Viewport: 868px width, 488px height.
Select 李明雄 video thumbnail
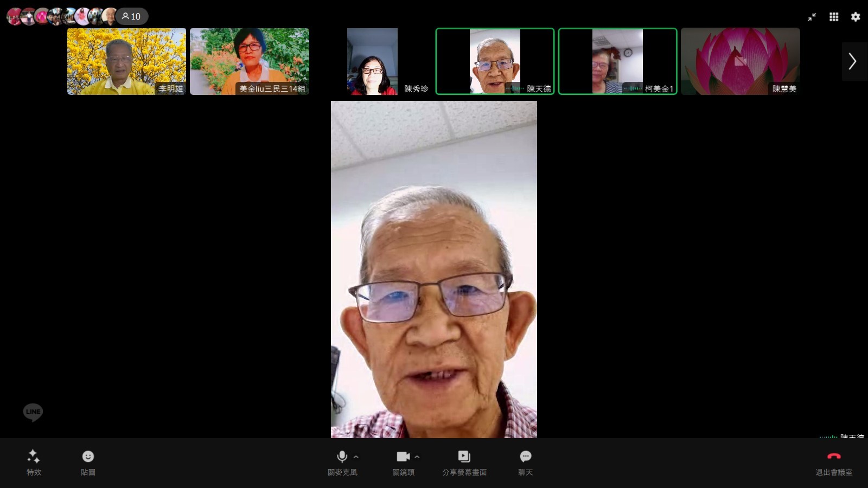tap(126, 61)
